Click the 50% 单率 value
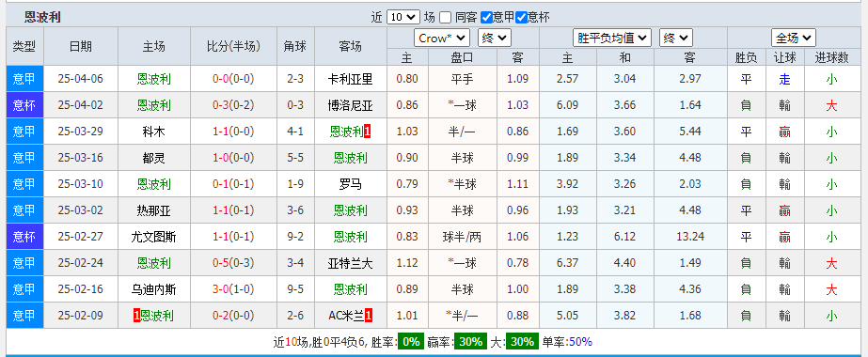868x357 pixels. pos(580,342)
